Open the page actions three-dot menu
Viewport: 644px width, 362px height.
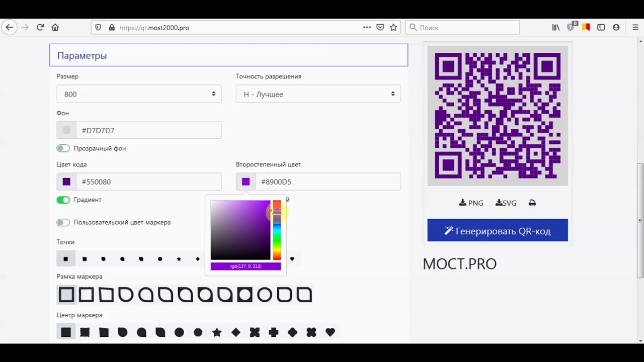point(367,28)
